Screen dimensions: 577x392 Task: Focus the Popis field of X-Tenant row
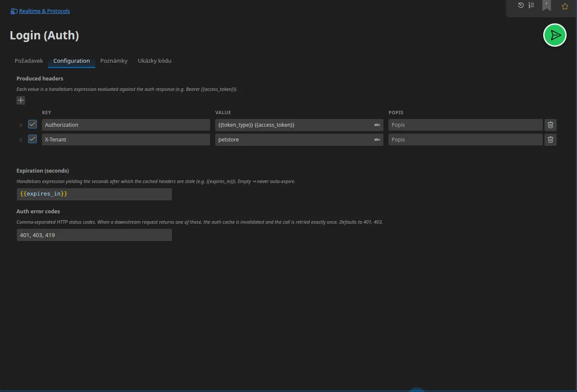pos(466,140)
